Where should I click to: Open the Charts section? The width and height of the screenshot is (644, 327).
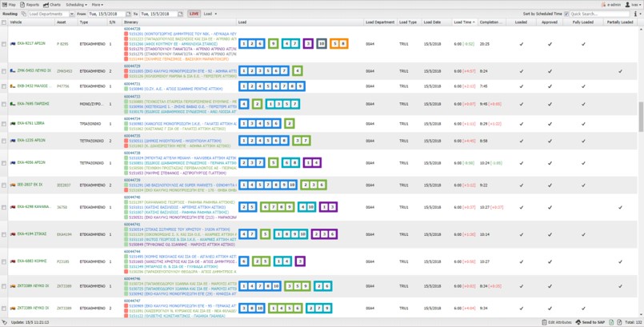tap(52, 5)
